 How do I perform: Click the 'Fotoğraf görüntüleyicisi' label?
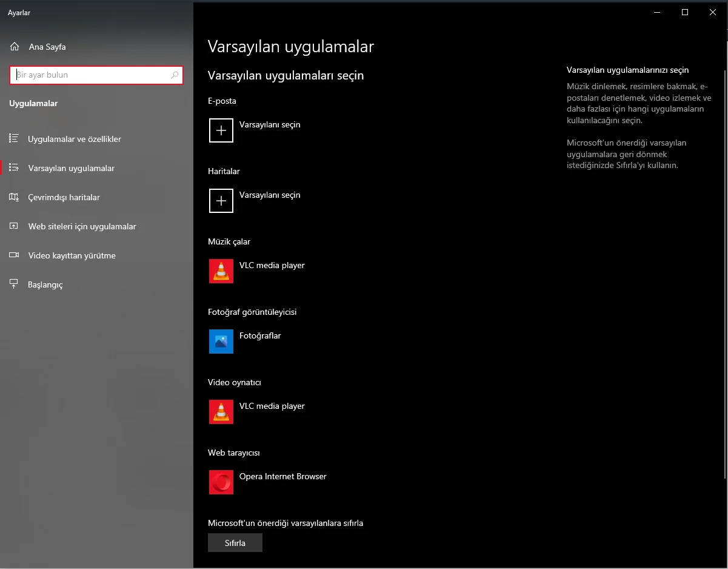click(252, 312)
